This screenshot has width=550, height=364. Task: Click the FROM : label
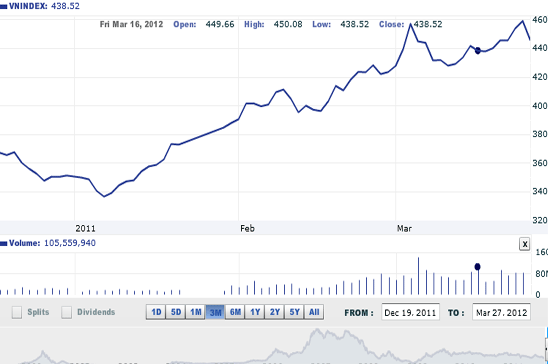click(359, 312)
